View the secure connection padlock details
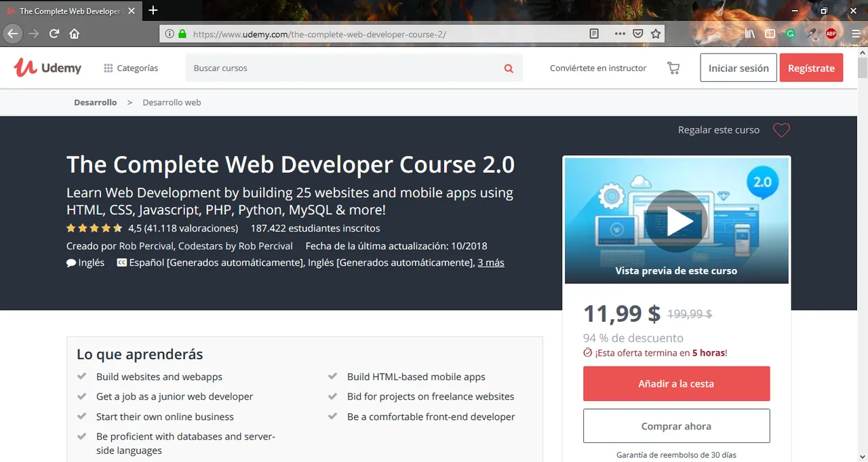The height and width of the screenshot is (462, 868). pos(182,33)
